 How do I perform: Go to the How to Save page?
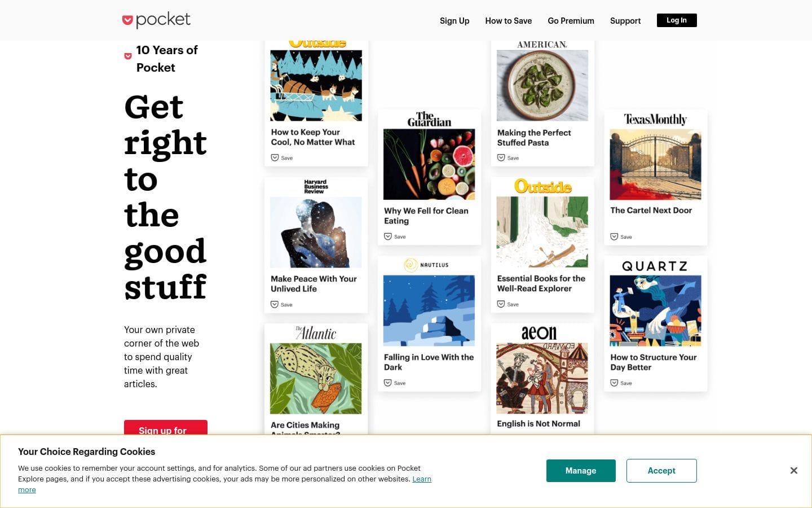point(508,21)
